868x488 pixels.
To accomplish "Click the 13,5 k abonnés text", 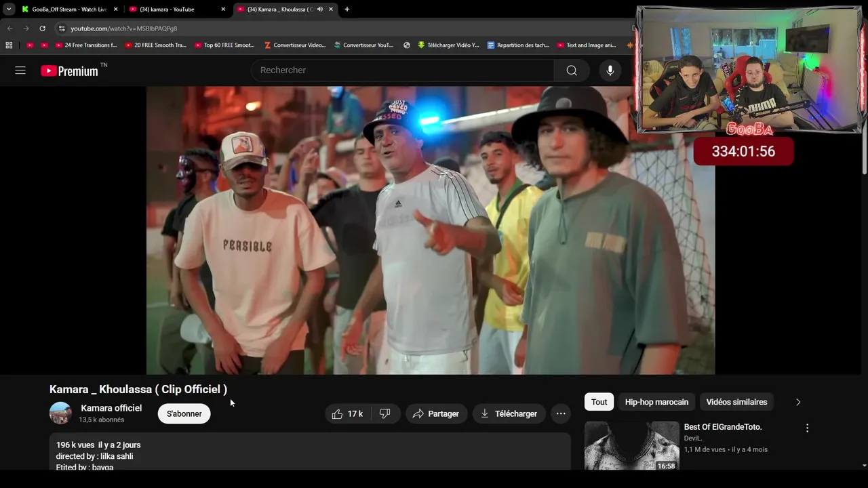I will pyautogui.click(x=102, y=420).
